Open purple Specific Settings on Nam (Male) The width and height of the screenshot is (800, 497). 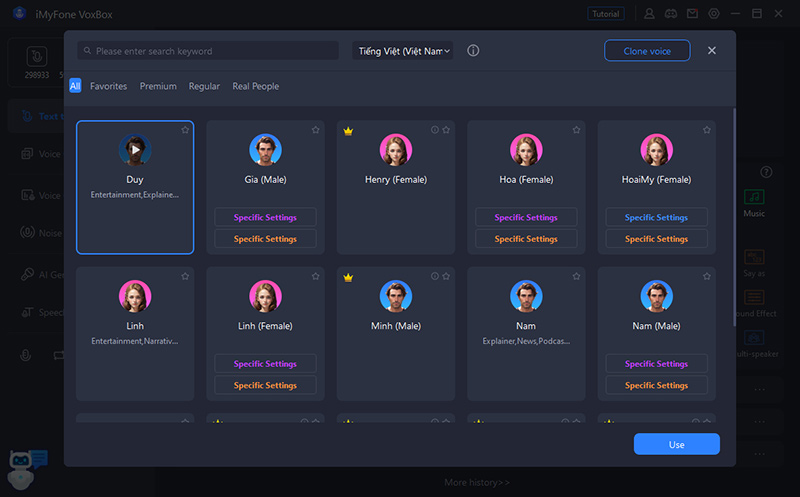tap(657, 364)
